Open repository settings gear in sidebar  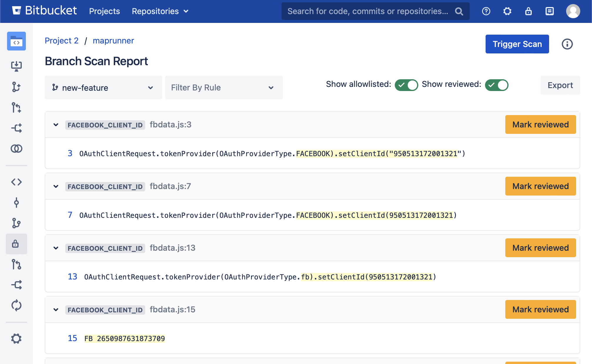pos(16,338)
